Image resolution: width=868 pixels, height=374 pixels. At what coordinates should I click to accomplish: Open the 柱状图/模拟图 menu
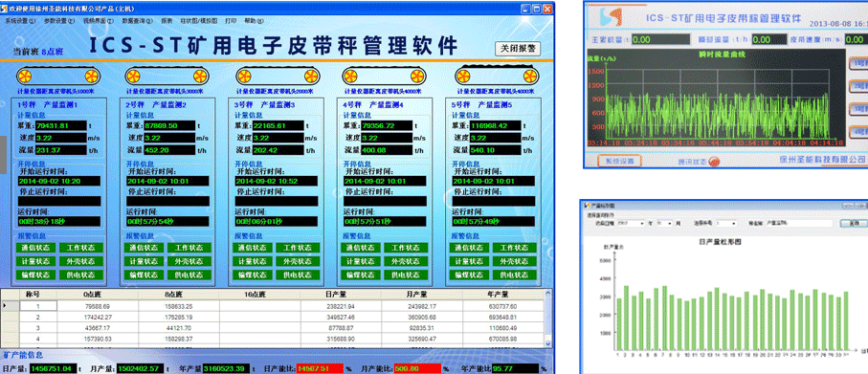pos(199,20)
